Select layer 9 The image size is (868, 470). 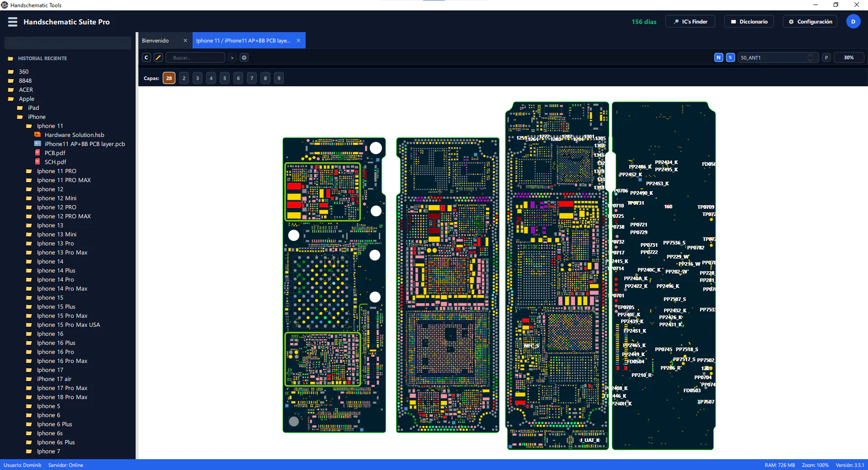(x=279, y=78)
